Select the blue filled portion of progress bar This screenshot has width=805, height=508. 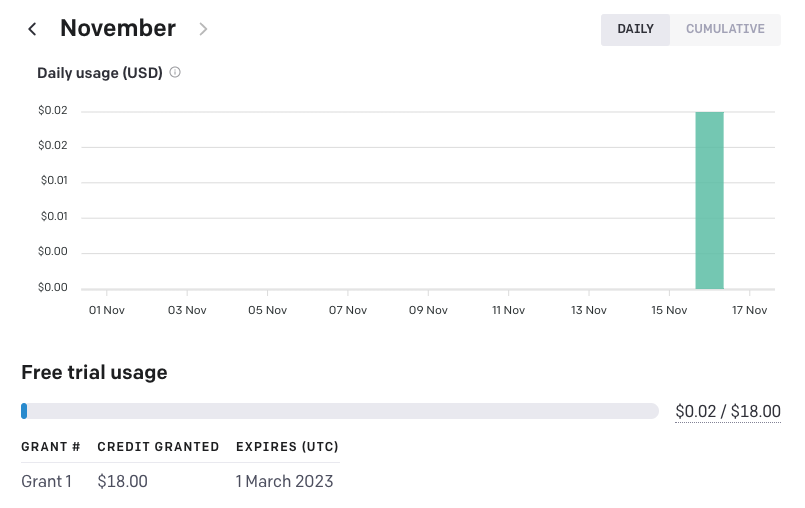[24, 411]
